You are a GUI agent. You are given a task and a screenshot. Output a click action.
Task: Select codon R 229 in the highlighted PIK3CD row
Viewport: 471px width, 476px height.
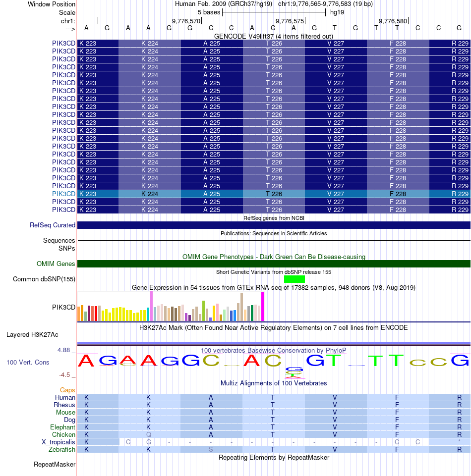pyautogui.click(x=450, y=194)
